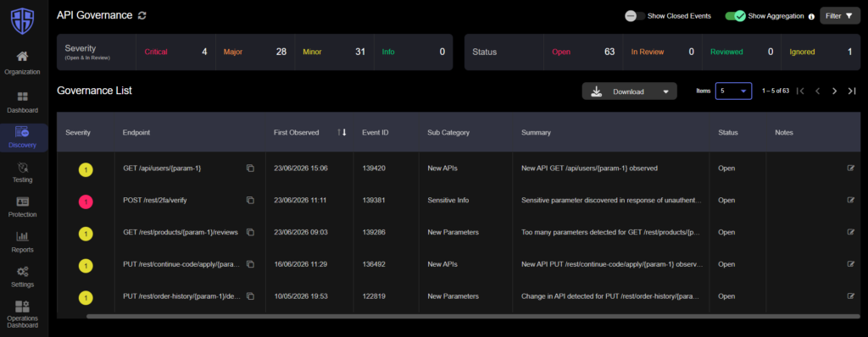868x337 pixels.
Task: Copy the PUT order-history endpoint
Action: [250, 296]
